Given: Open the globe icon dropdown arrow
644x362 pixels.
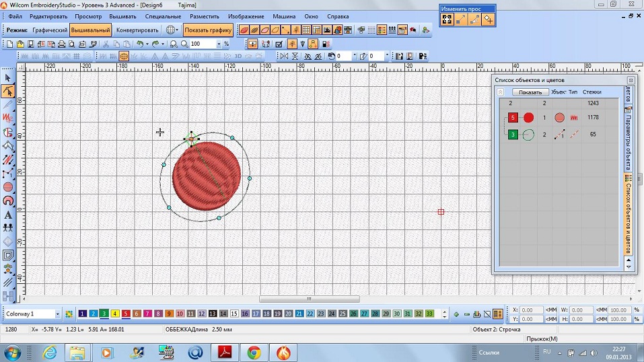Looking at the screenshot, I should coord(178,30).
